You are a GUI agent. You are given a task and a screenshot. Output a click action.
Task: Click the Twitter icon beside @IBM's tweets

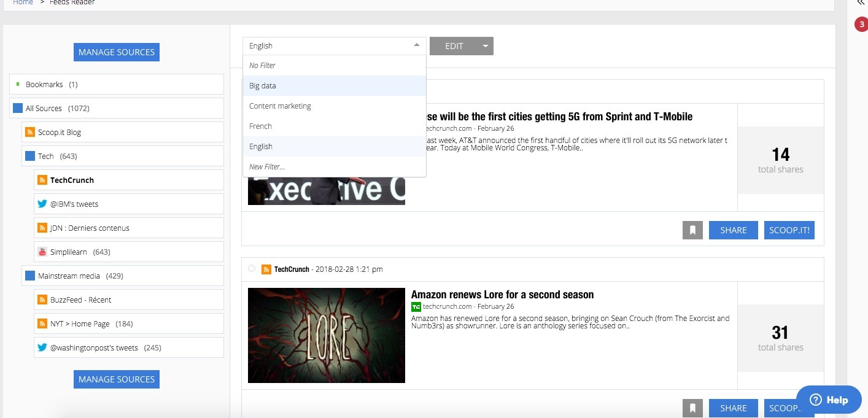[42, 204]
